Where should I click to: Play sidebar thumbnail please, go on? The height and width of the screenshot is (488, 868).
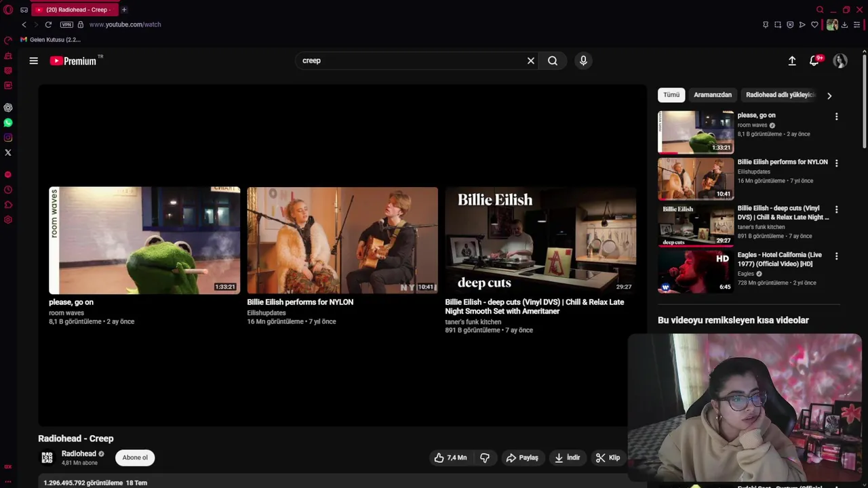(x=696, y=132)
